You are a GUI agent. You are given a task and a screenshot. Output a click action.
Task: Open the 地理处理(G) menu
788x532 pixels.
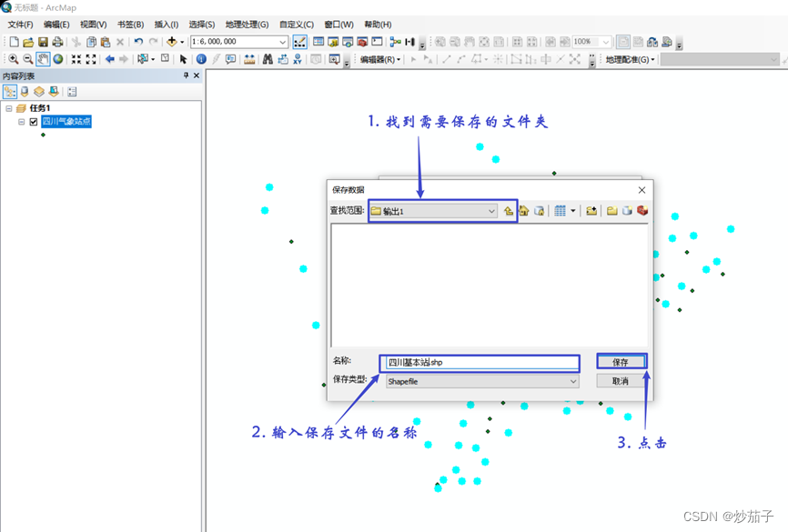pyautogui.click(x=247, y=25)
